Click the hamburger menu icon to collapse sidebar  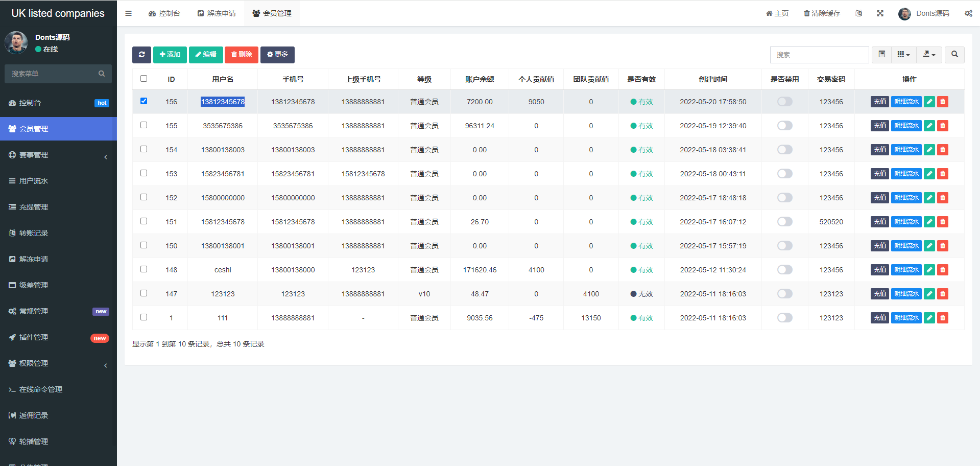click(x=129, y=13)
